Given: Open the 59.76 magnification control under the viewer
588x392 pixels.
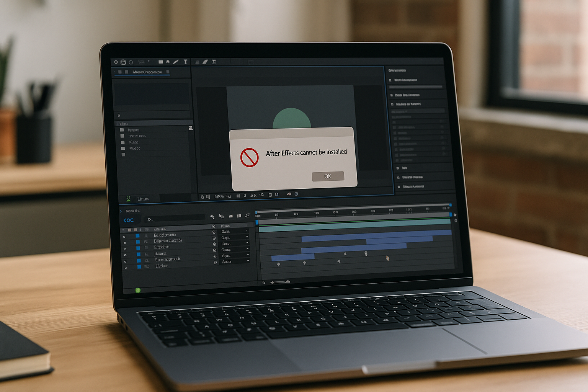Looking at the screenshot, I should click(x=223, y=196).
